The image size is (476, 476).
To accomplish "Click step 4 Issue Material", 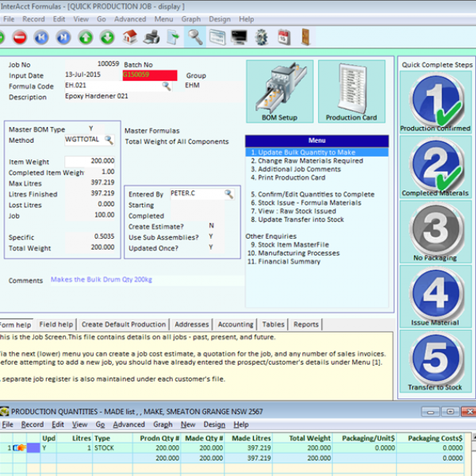I will (436, 297).
